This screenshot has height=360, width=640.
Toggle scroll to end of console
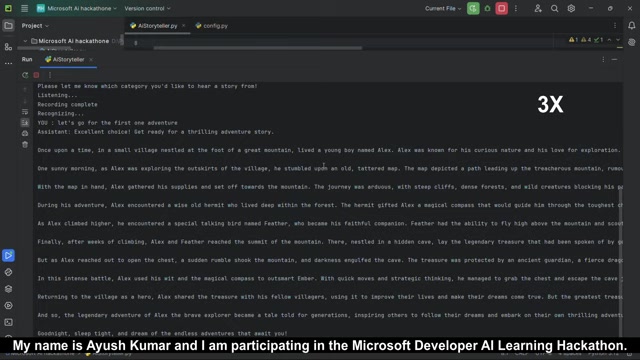point(25,122)
